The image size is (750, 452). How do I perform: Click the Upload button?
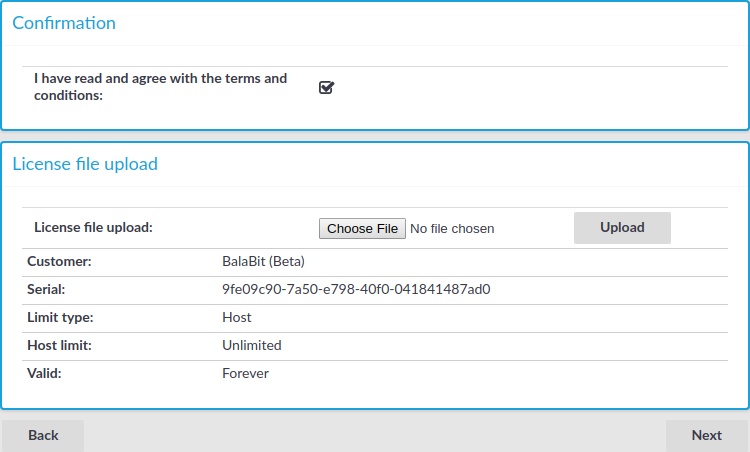622,228
